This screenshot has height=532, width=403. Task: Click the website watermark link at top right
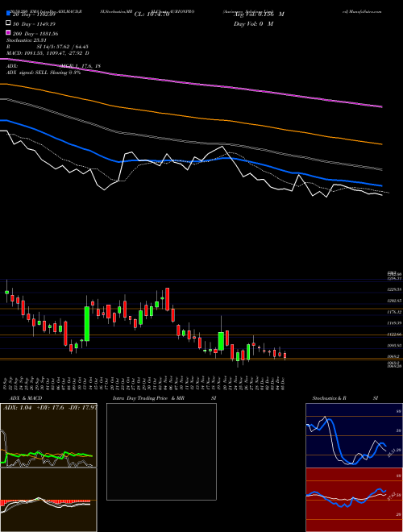pos(362,11)
